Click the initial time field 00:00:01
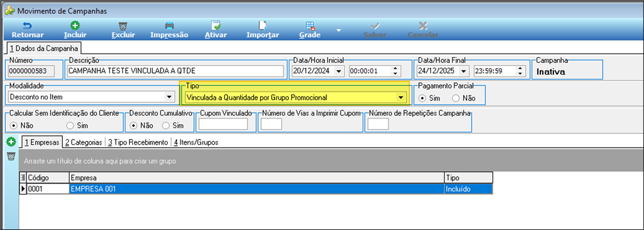The width and height of the screenshot is (644, 230). [370, 71]
